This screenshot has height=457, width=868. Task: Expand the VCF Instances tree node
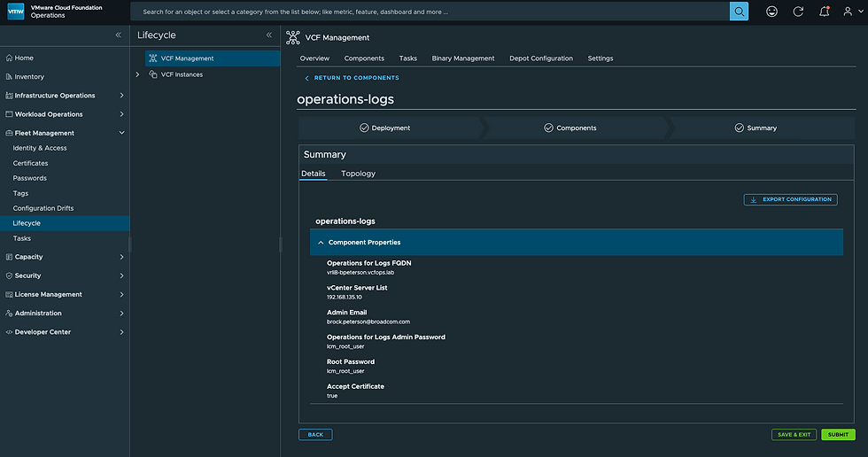point(137,74)
